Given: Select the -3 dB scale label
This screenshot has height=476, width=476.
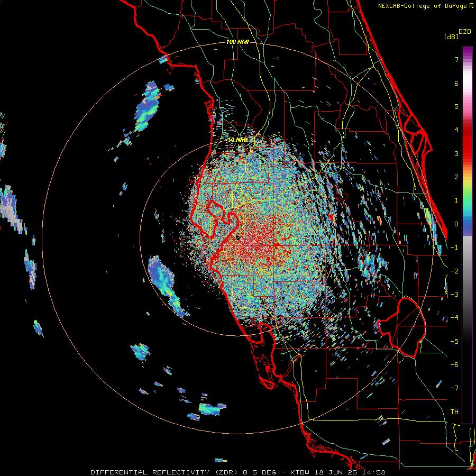Looking at the screenshot, I should coord(454,295).
